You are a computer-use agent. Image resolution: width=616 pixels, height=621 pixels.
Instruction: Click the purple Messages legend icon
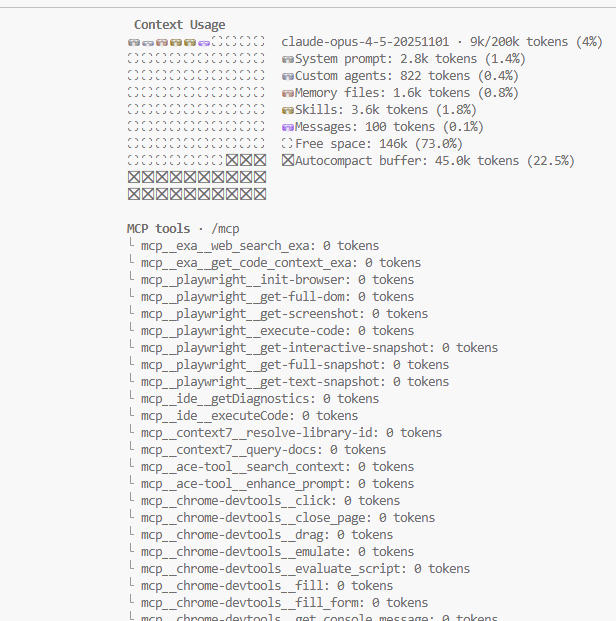pos(288,127)
